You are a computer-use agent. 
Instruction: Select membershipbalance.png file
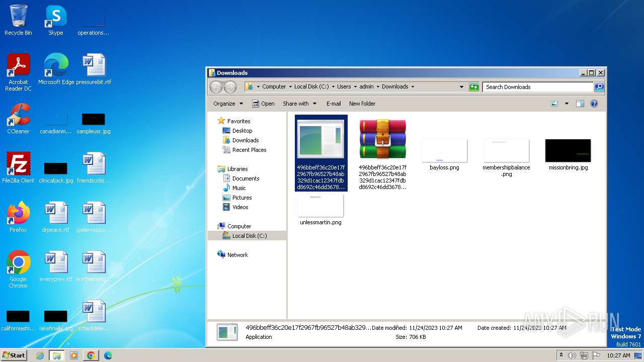coord(506,158)
